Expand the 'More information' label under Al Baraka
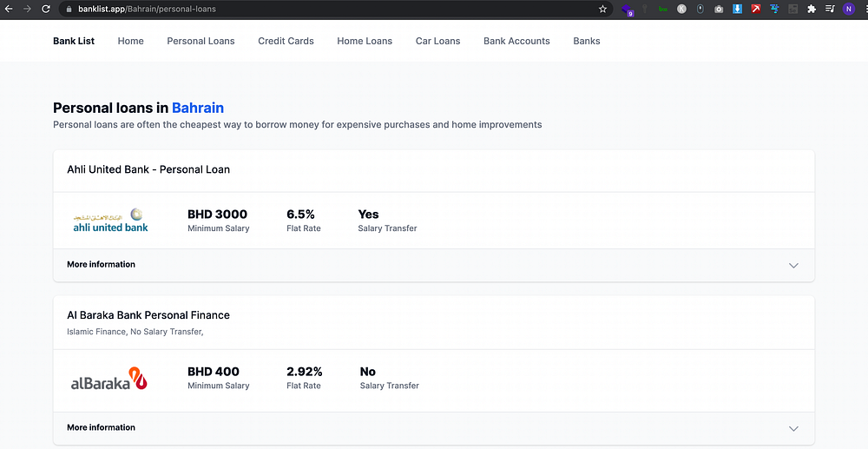Image resolution: width=868 pixels, height=449 pixels. 102,427
